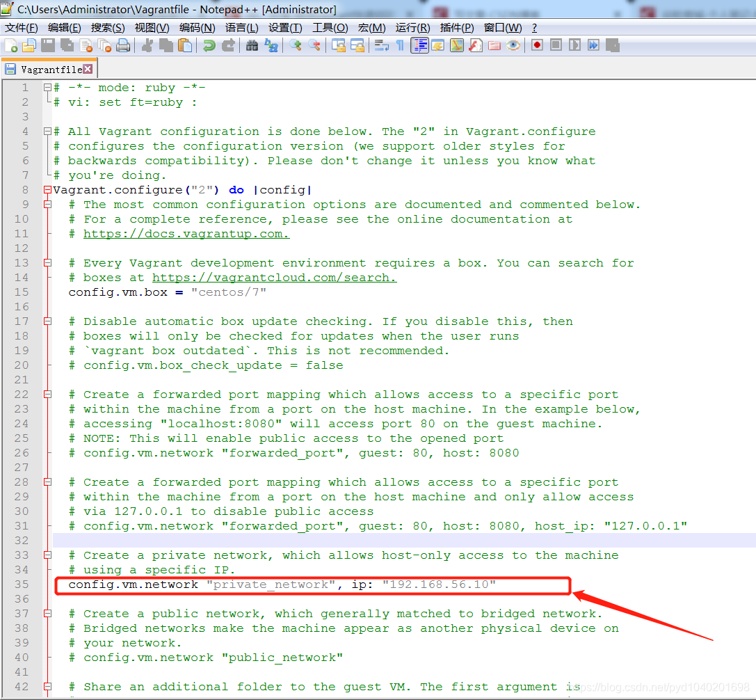Collapse the fold marker on line 1

(47, 87)
